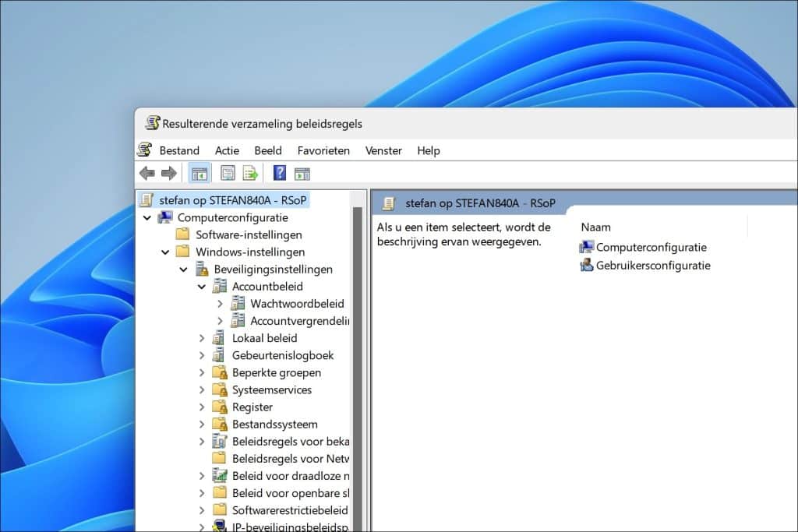This screenshot has width=798, height=532.
Task: Go back with the left arrow toolbar icon
Action: [147, 174]
